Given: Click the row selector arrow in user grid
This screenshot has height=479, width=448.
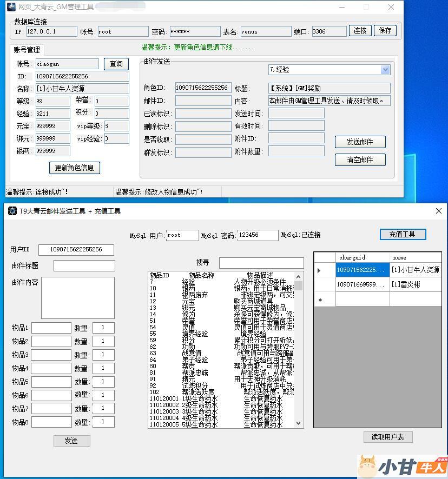Looking at the screenshot, I should point(319,270).
